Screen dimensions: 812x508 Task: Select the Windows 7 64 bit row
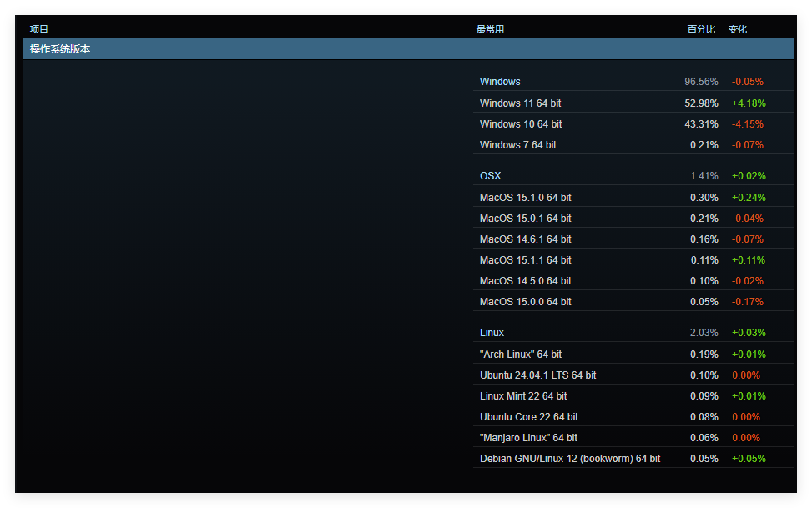[633, 145]
